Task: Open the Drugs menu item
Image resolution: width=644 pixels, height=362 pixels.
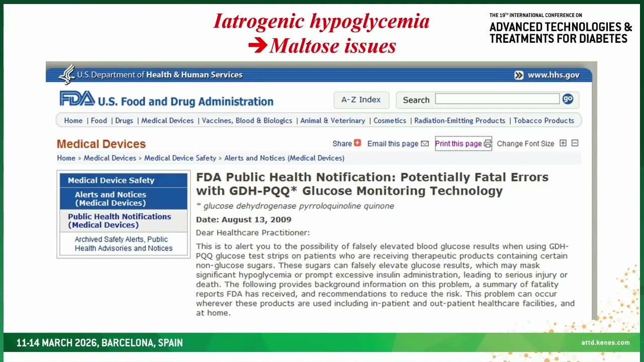Action: (124, 121)
